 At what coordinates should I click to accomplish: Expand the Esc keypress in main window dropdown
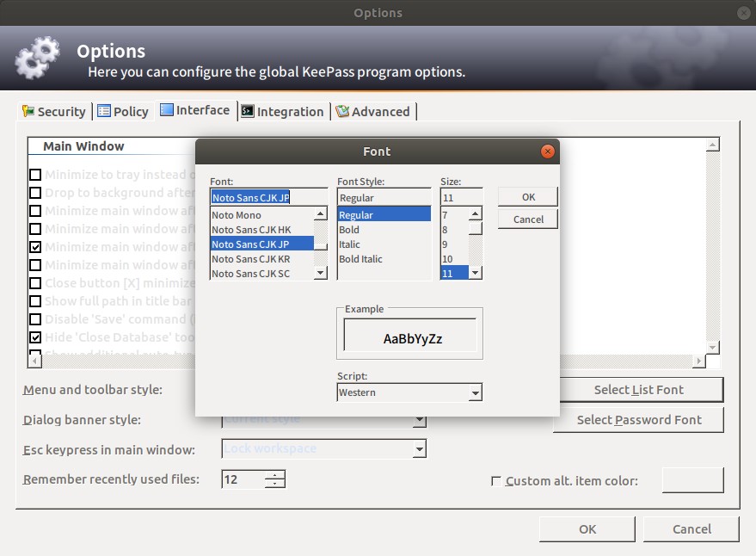pyautogui.click(x=420, y=449)
